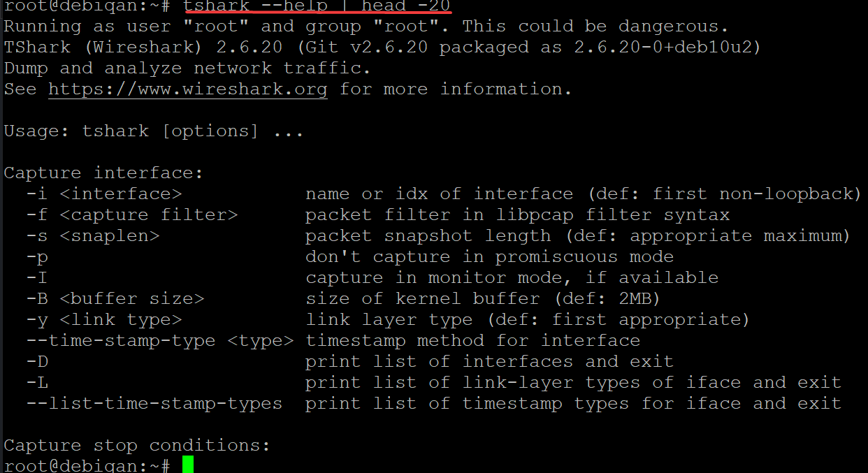Click the "Capture stop conditions:" heading
Viewport: 868px width, 473px height.
click(x=137, y=445)
